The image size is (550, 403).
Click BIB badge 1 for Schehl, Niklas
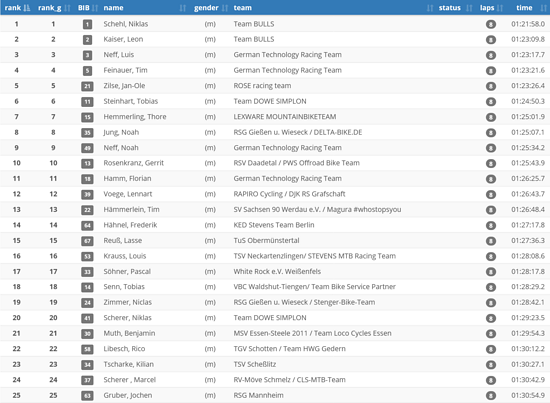tap(87, 24)
